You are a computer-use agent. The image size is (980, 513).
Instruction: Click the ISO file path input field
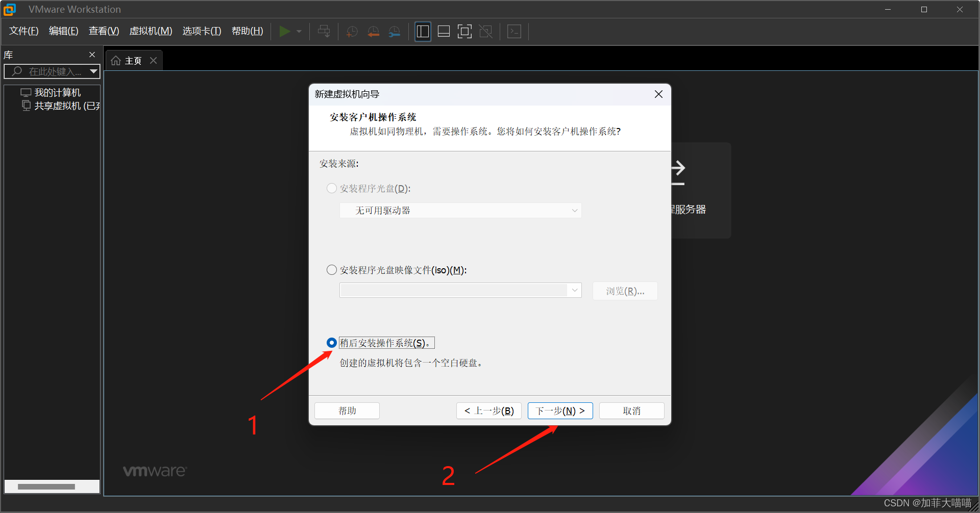(453, 290)
